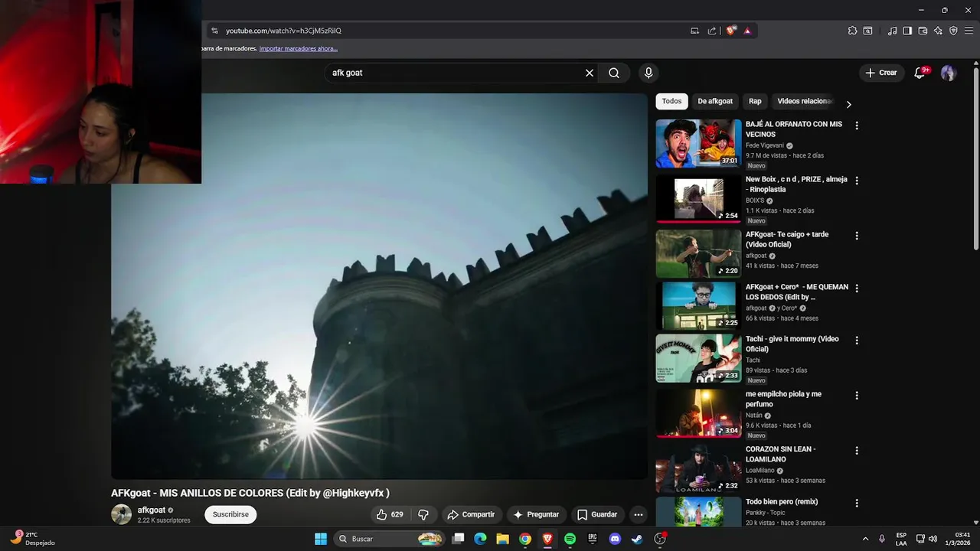
Task: Open the volume icon in system tray
Action: point(933,539)
